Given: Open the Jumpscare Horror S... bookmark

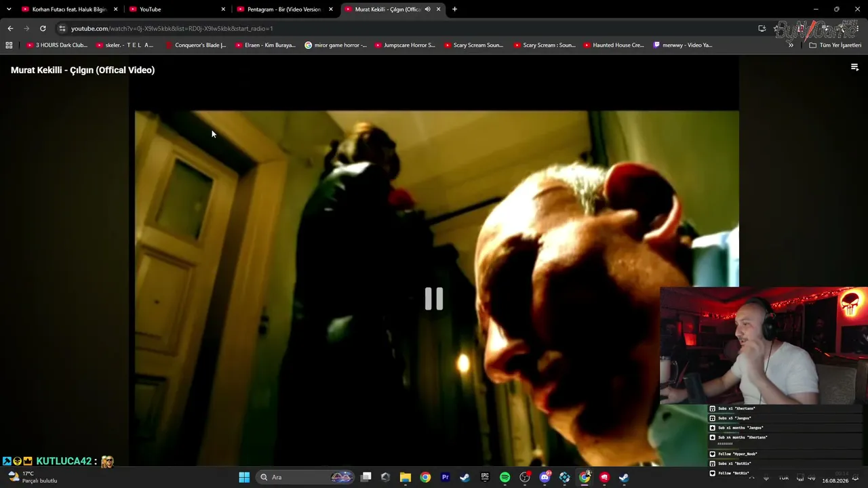Looking at the screenshot, I should tap(405, 45).
